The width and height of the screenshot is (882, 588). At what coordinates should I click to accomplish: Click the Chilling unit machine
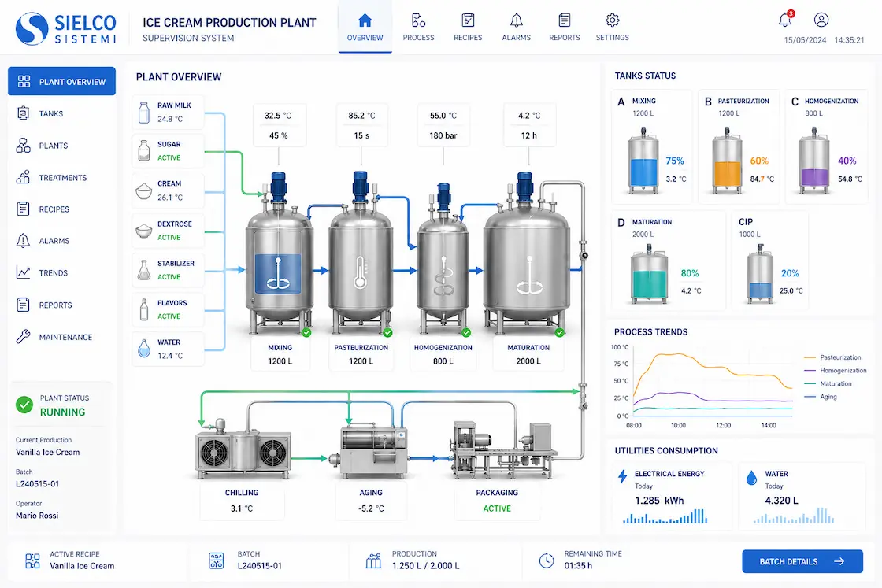243,447
